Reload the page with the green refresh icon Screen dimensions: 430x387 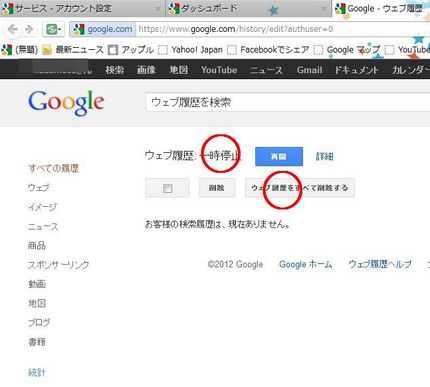[x=53, y=30]
